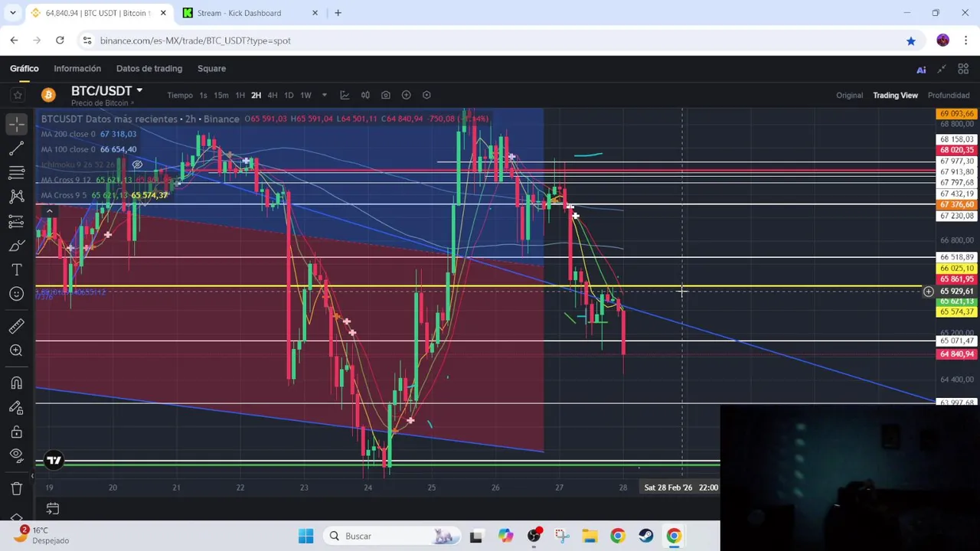This screenshot has width=980, height=551.
Task: Collapse the left drawing toolbar
Action: [32, 475]
